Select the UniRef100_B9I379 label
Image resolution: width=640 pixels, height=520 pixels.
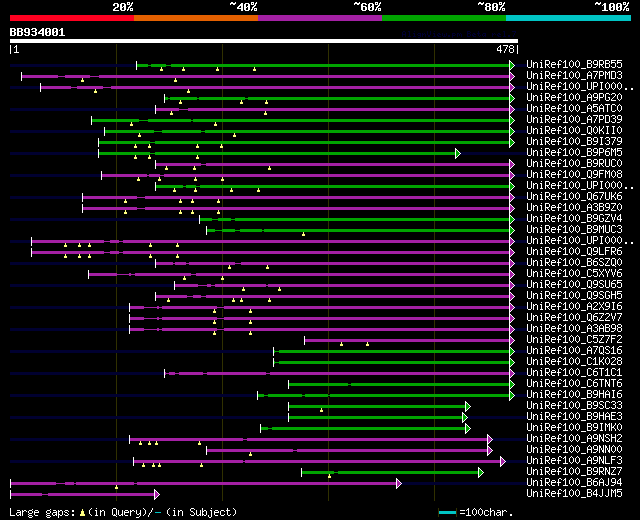click(x=574, y=141)
